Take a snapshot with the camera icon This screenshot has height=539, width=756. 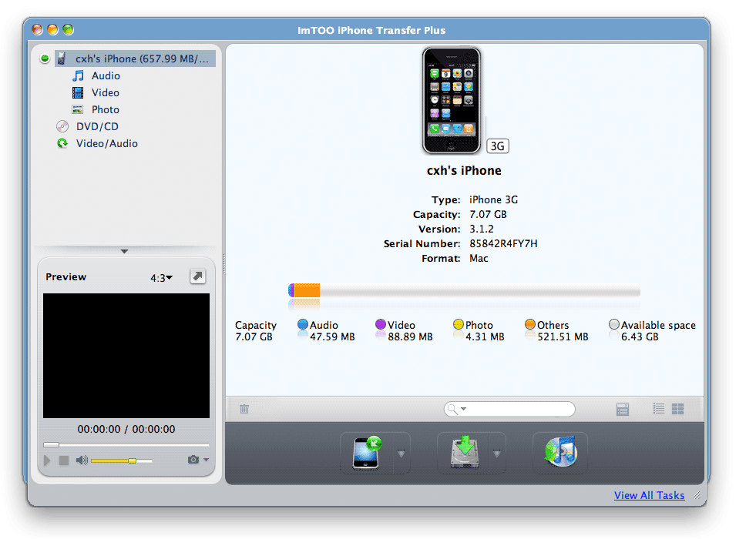point(193,460)
